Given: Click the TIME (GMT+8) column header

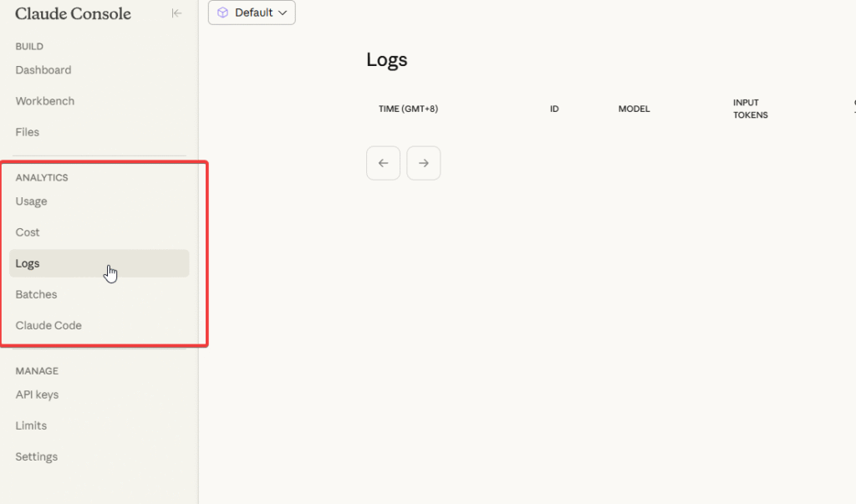Looking at the screenshot, I should click(408, 109).
